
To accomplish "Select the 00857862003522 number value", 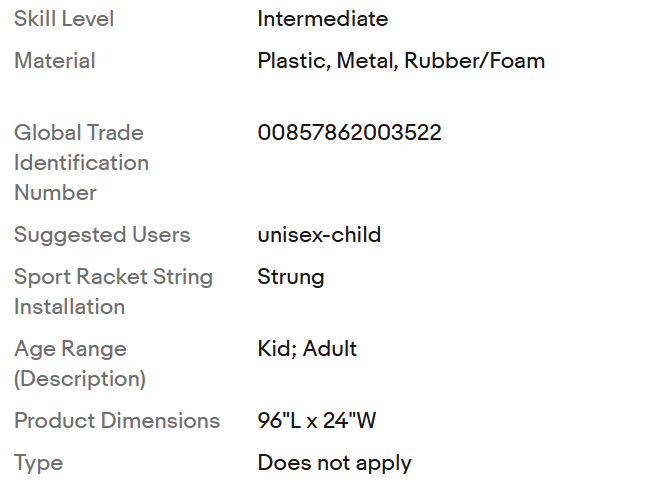I will point(349,133).
